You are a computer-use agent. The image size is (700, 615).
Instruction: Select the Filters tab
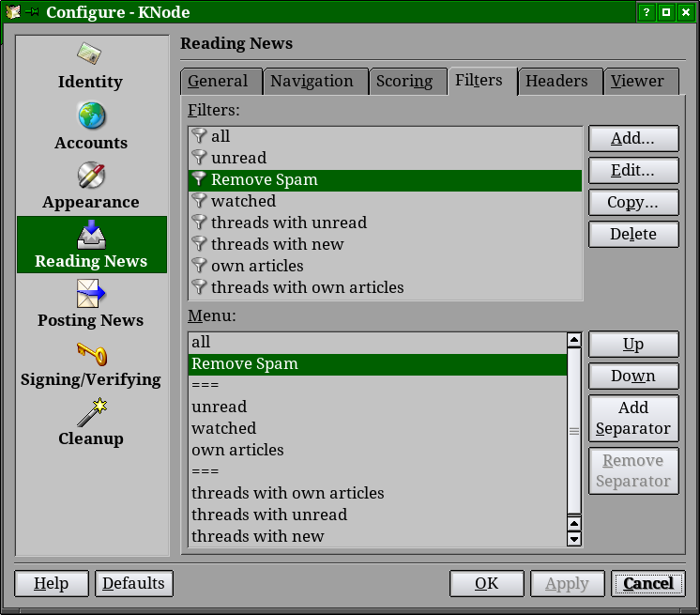(482, 81)
